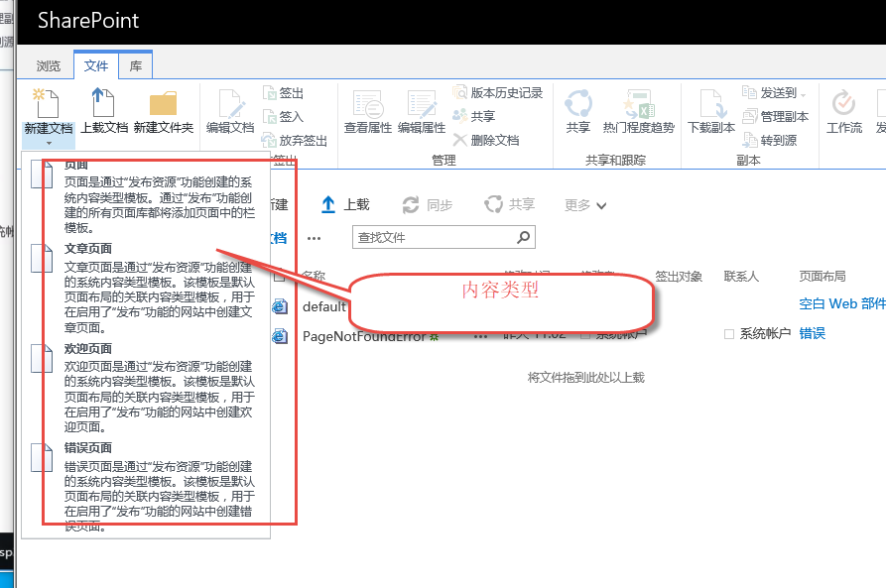Click 放弃签出 discard check out
Screen dimensions: 886x588
click(295, 140)
